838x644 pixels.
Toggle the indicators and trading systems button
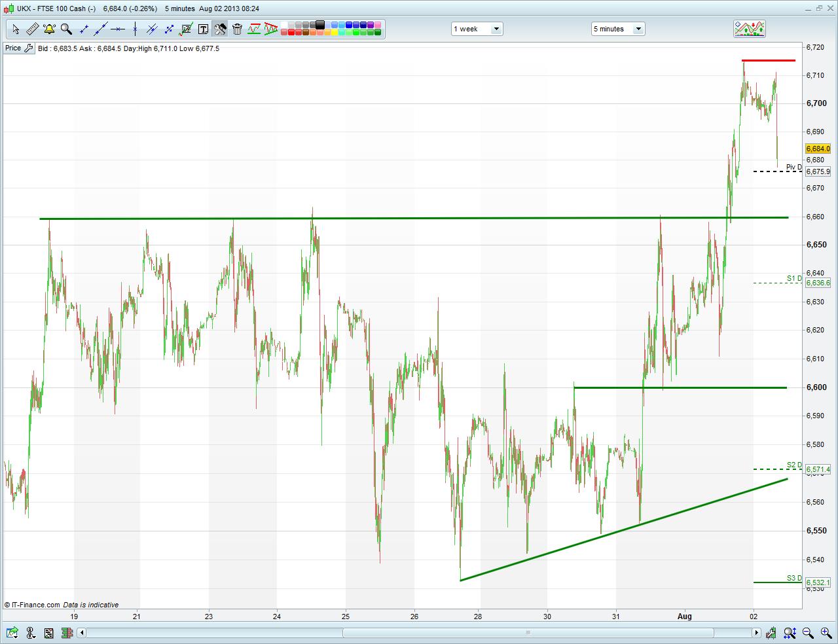pos(750,28)
